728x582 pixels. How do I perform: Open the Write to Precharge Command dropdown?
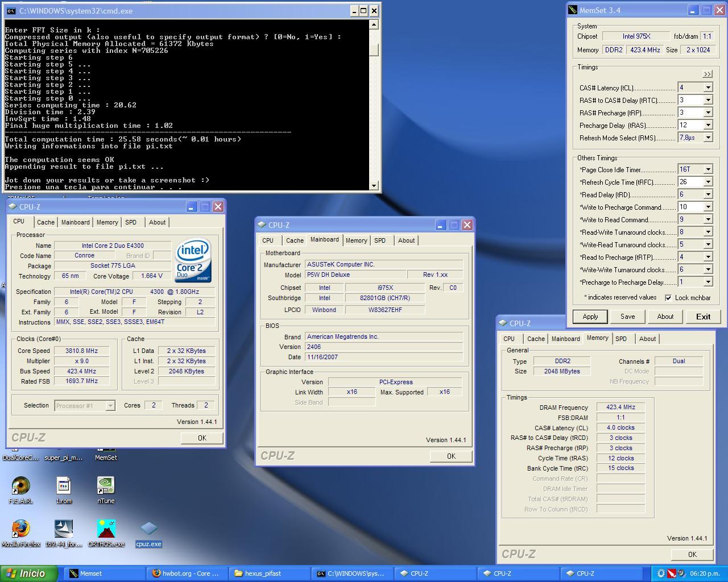pos(708,207)
